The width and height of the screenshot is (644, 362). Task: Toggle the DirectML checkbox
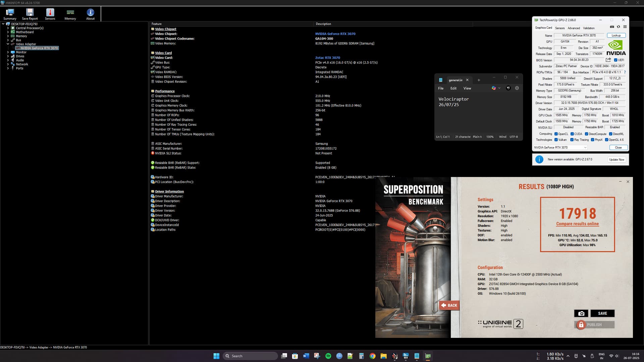610,134
